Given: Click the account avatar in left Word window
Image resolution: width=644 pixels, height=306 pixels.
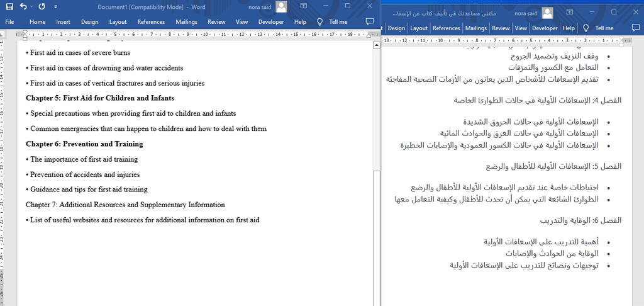Looking at the screenshot, I should (x=281, y=7).
